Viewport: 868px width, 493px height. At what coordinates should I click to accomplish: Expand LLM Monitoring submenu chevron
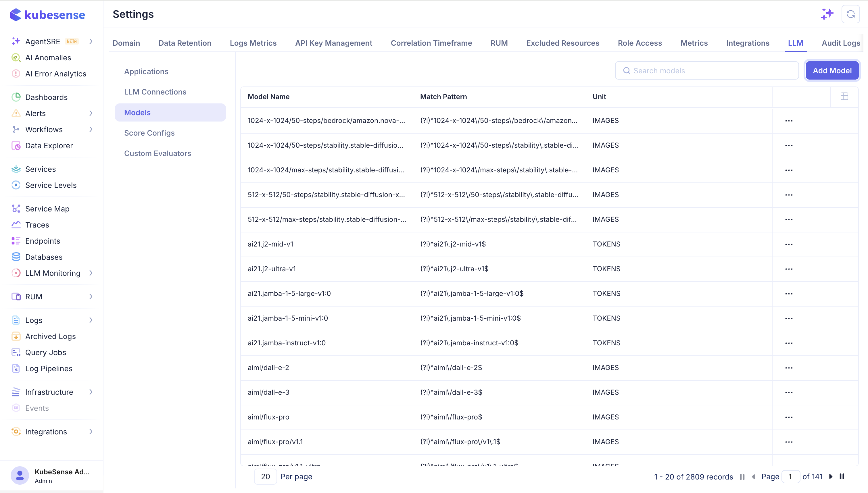[x=91, y=273]
